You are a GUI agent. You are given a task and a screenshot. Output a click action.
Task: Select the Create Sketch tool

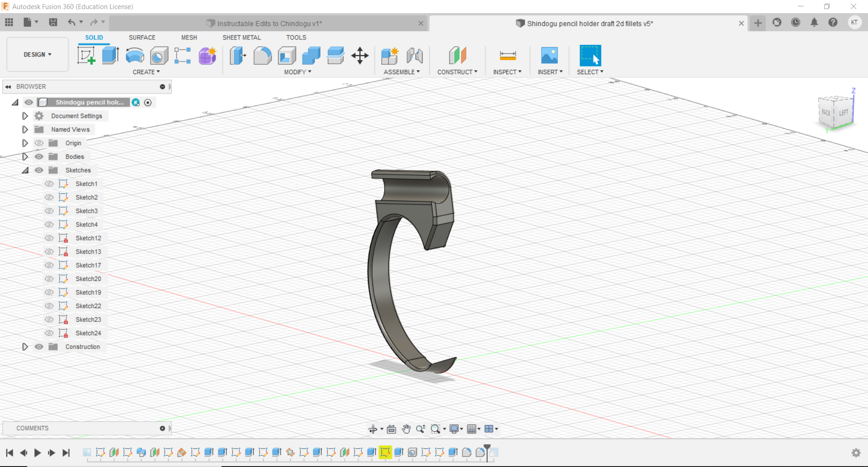click(x=86, y=56)
